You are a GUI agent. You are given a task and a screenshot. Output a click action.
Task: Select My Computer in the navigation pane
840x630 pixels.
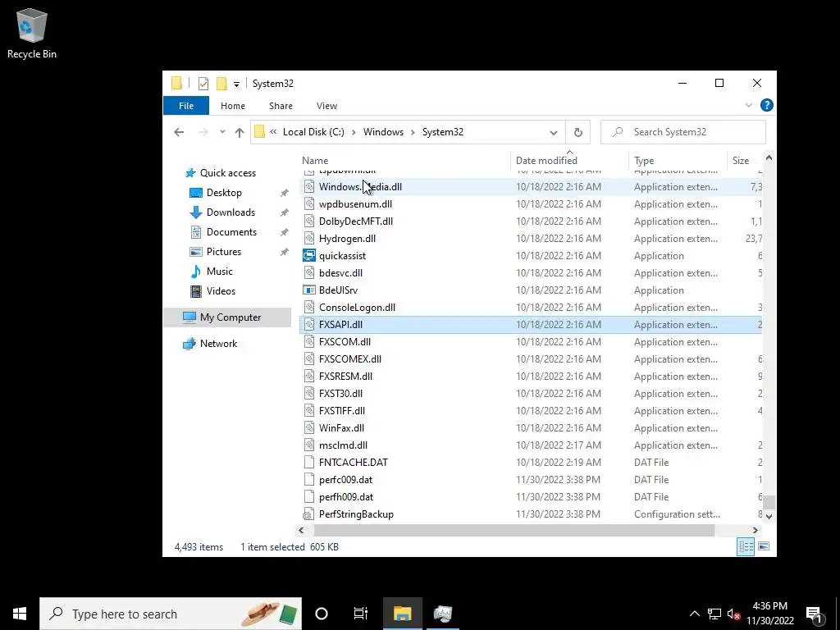[x=230, y=317]
